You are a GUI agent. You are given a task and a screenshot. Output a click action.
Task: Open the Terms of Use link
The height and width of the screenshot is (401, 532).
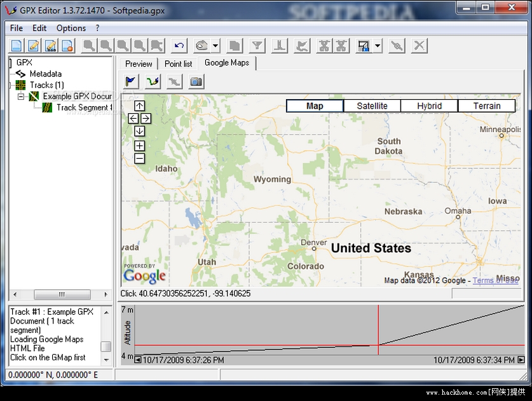pos(496,280)
